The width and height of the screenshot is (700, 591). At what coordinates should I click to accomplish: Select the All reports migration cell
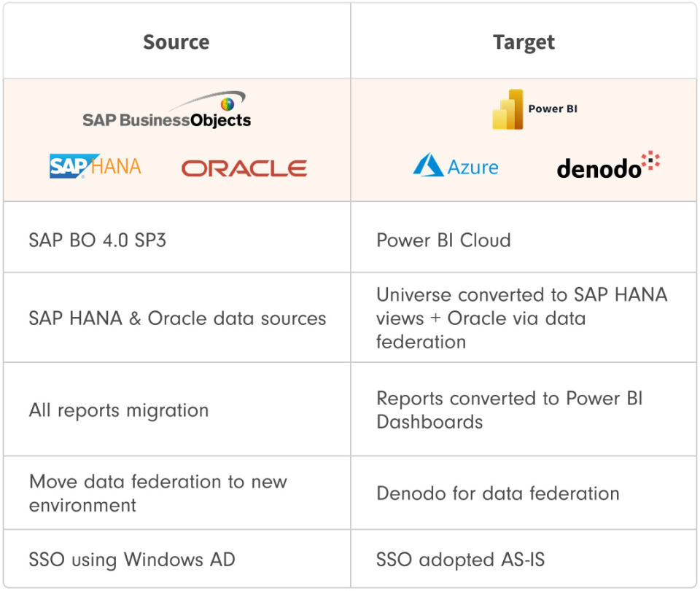[x=119, y=410]
